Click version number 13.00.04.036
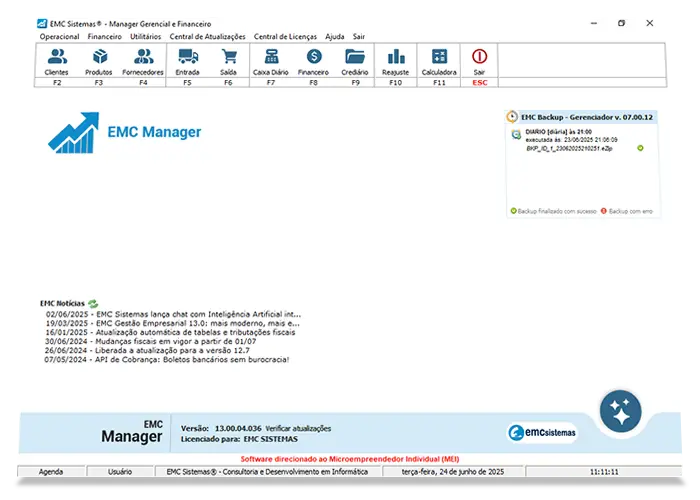The width and height of the screenshot is (700, 500). coord(238,429)
